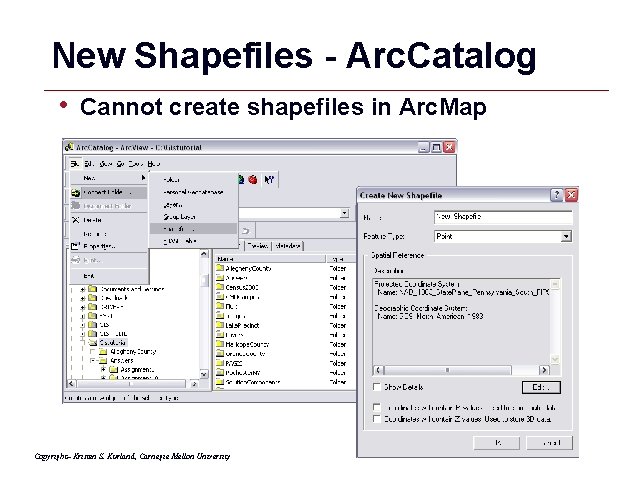The height and width of the screenshot is (480, 640).
Task: Select the RVSD row in contents list
Action: (x=285, y=363)
